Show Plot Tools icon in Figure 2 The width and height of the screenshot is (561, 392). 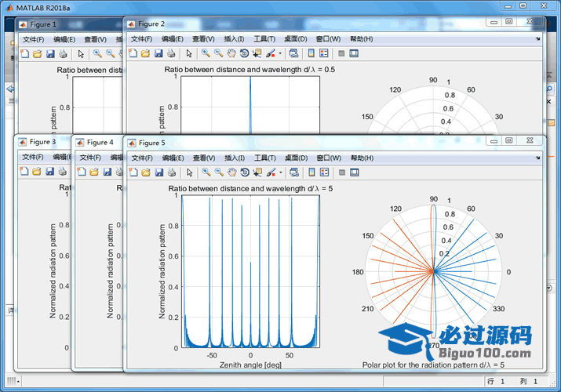(x=354, y=53)
